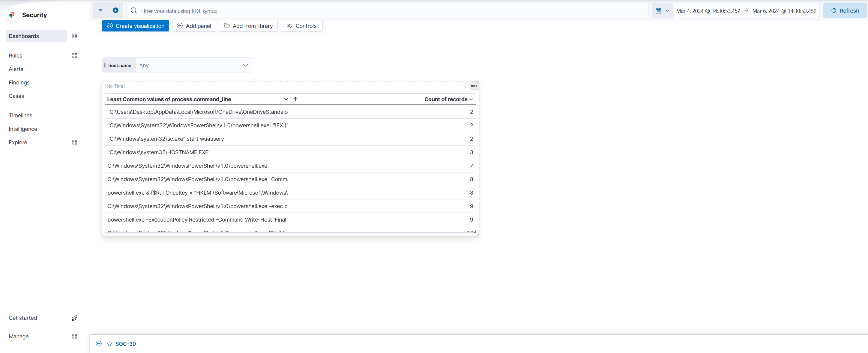Click the Refresh button
The image size is (868, 353).
coord(845,11)
